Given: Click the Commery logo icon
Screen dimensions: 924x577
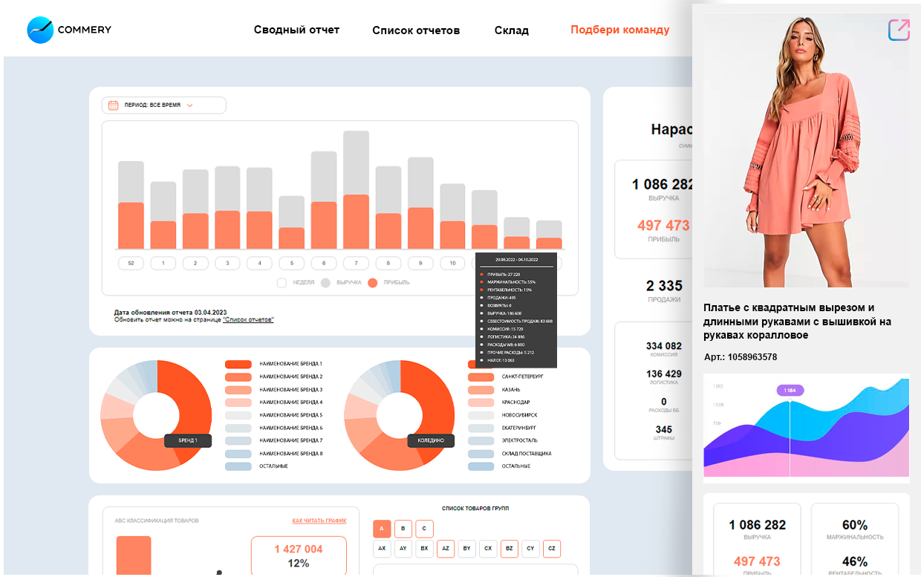Looking at the screenshot, I should tap(40, 30).
